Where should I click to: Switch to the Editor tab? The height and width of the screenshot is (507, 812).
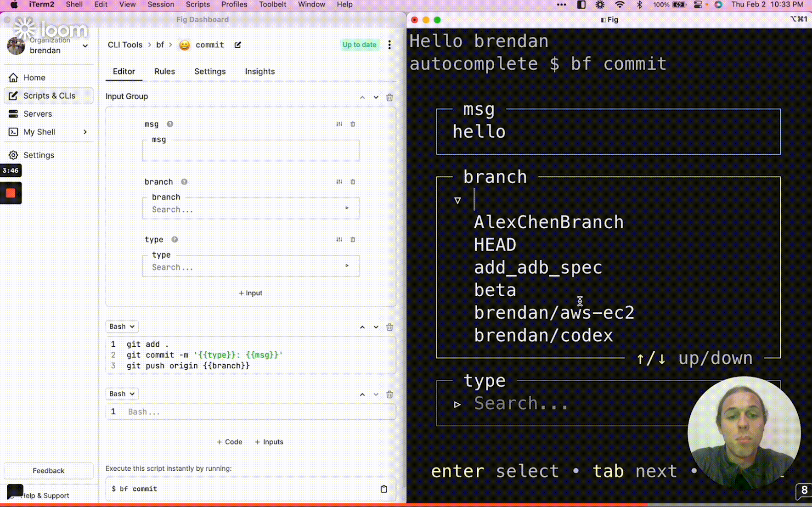[x=124, y=72]
